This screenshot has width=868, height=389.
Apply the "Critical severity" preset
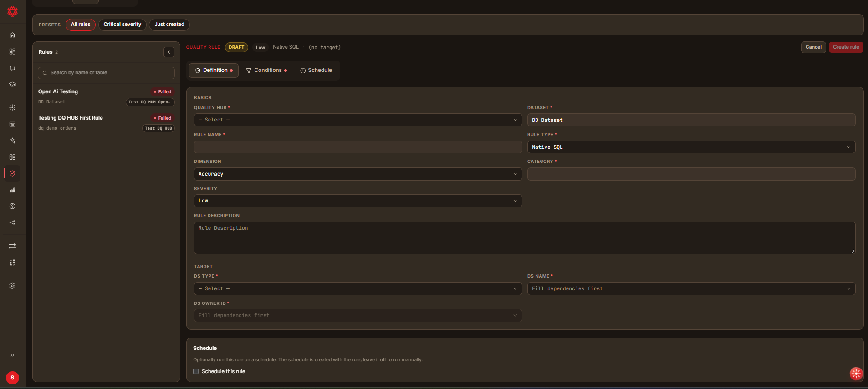[123, 25]
